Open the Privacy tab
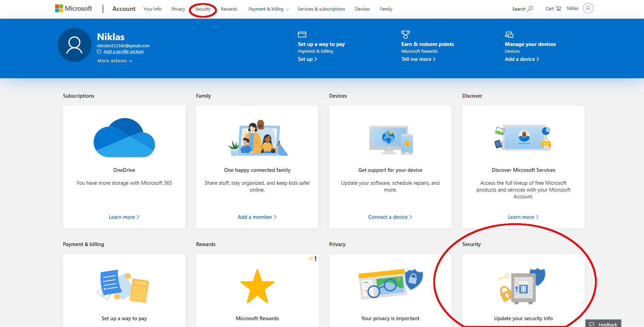 point(178,9)
